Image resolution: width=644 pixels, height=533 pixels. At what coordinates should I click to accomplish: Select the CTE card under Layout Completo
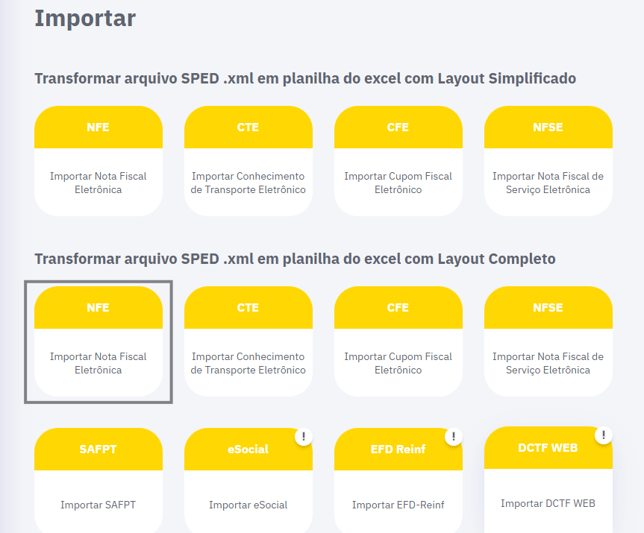click(248, 342)
